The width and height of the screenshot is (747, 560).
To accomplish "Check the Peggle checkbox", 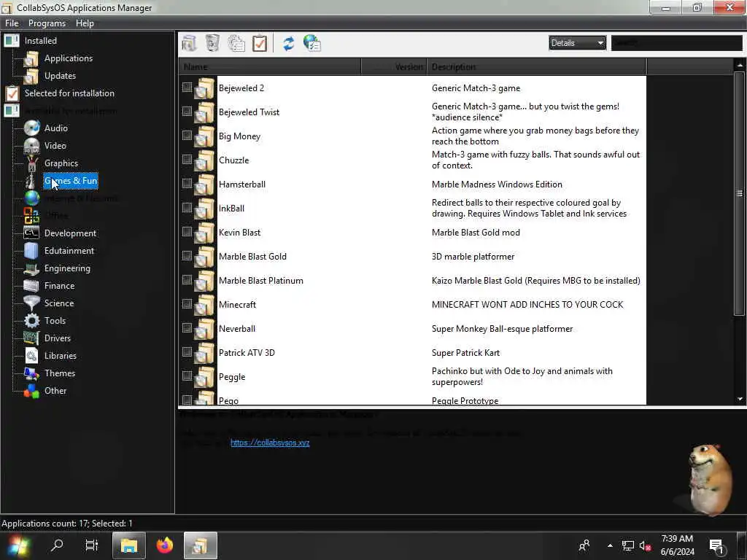I will point(187,376).
